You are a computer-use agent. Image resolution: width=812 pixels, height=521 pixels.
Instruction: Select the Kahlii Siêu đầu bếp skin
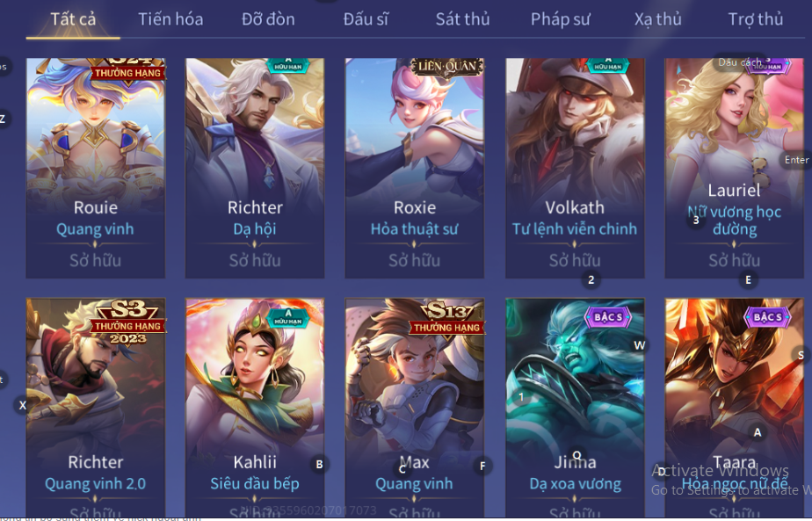click(255, 408)
